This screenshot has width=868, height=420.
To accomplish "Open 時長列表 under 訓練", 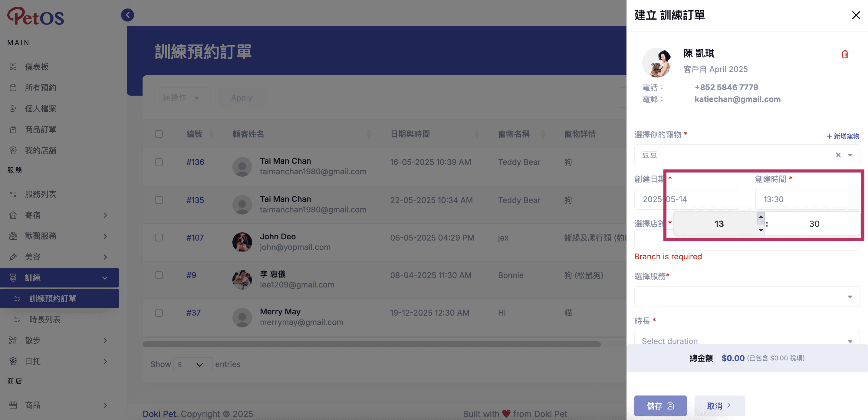I will point(45,319).
